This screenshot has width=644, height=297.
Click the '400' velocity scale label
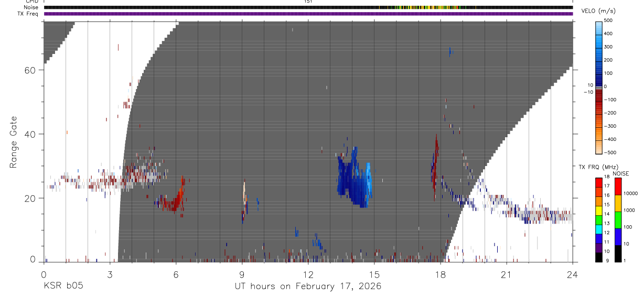pyautogui.click(x=609, y=34)
